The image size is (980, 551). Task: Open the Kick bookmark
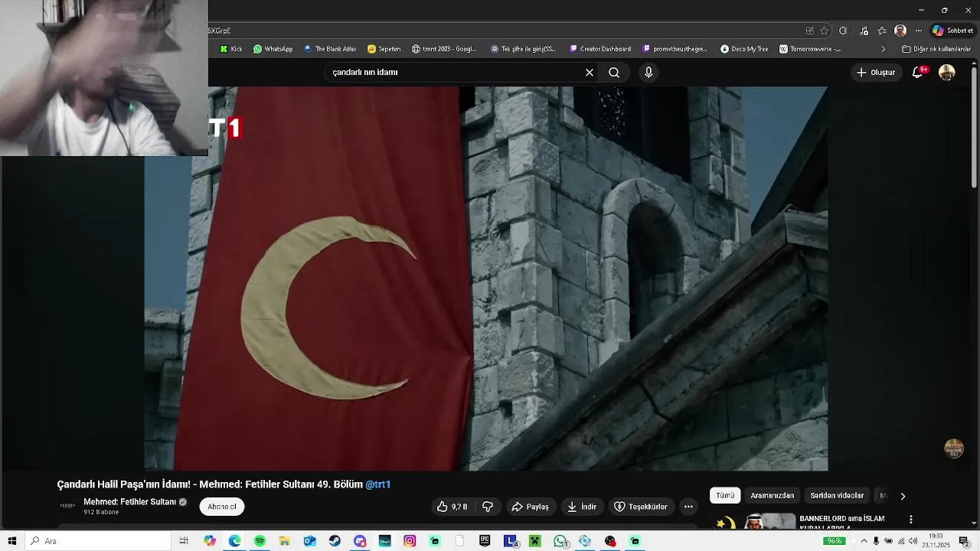pos(231,49)
